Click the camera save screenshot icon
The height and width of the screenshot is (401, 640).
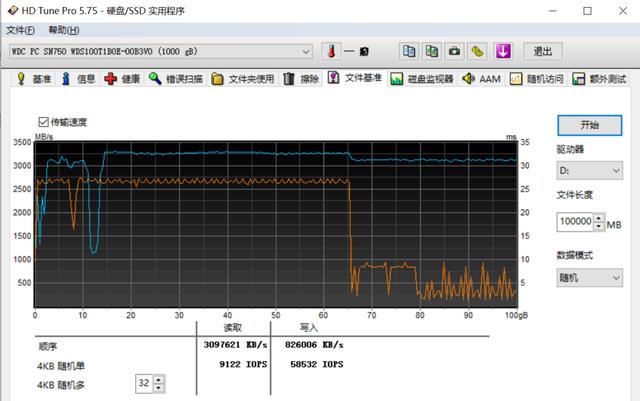pyautogui.click(x=454, y=51)
